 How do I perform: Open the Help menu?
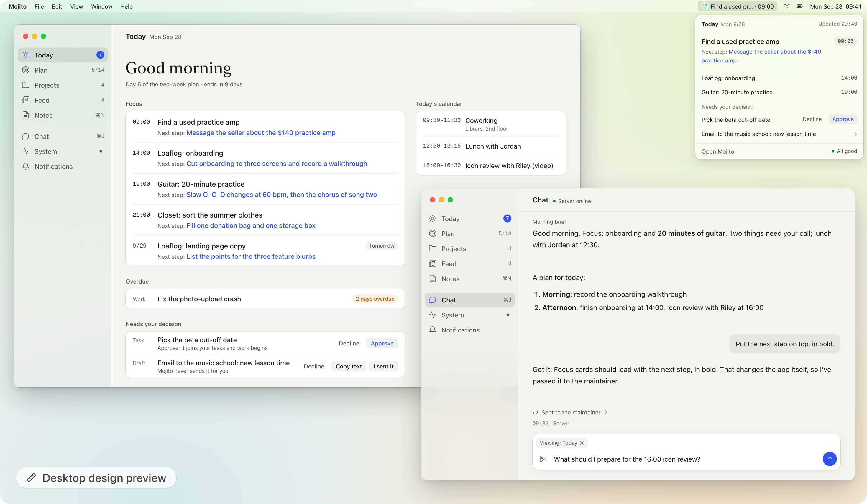click(x=126, y=6)
